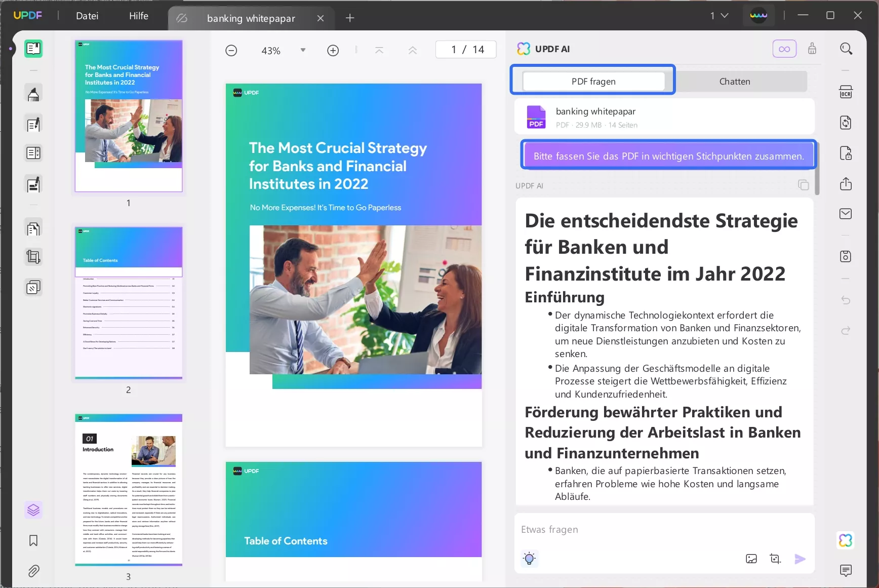879x588 pixels.
Task: Click the AI panel scrollbar
Action: (817, 169)
